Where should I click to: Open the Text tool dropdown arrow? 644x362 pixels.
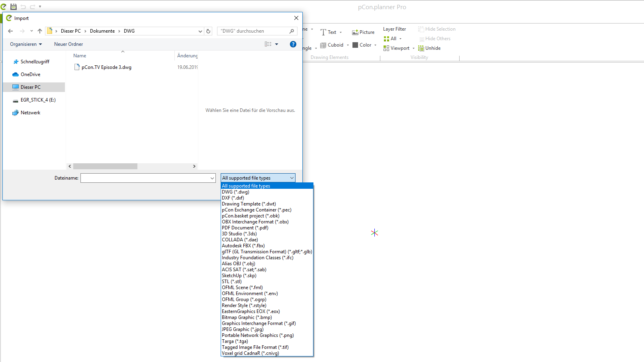(x=341, y=32)
